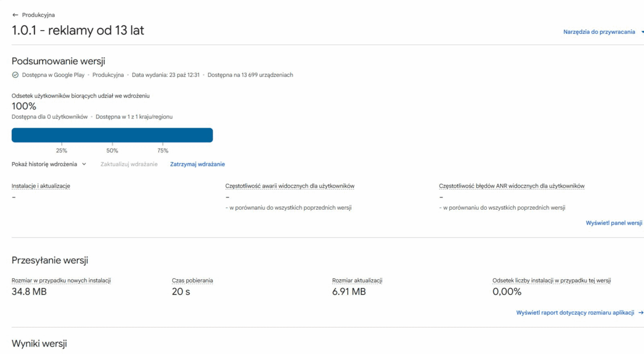Click the Wyniki wersji heading
Viewport: 644px width, 354px height.
[39, 343]
